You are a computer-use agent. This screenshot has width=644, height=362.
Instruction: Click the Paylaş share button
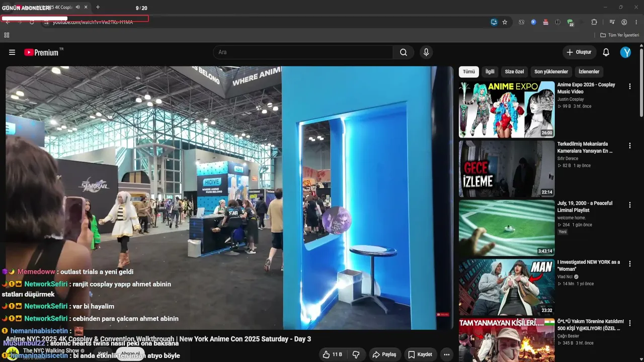coord(384,354)
